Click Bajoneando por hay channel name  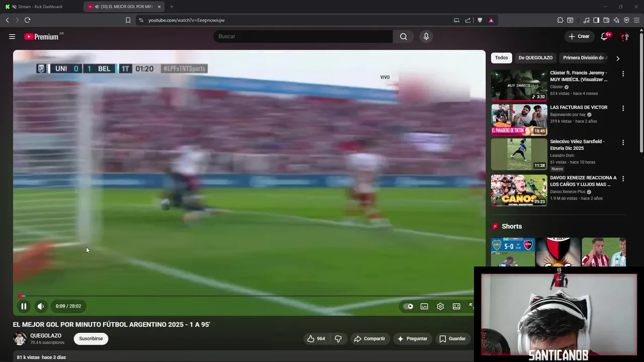click(568, 115)
